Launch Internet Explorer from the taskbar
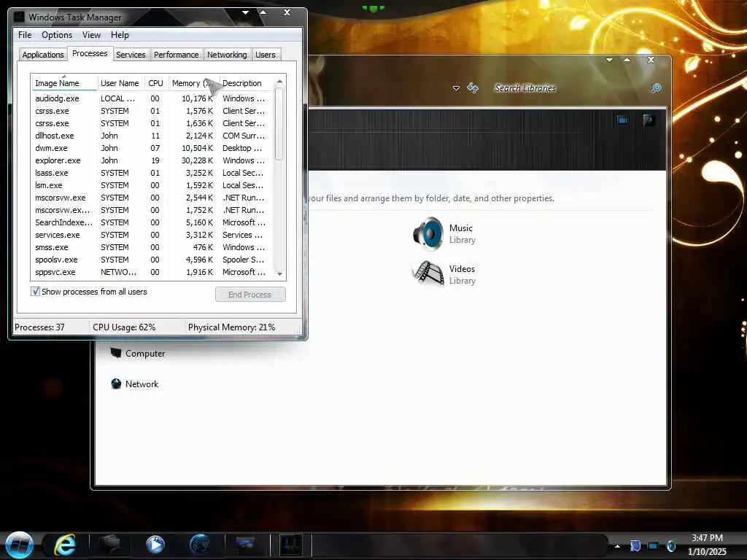This screenshot has height=560, width=747. [x=65, y=544]
